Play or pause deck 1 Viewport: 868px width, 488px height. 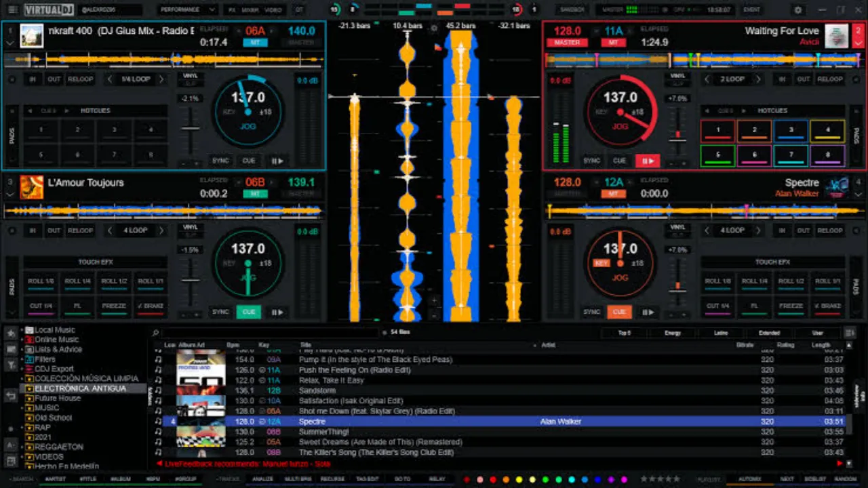[x=277, y=161]
